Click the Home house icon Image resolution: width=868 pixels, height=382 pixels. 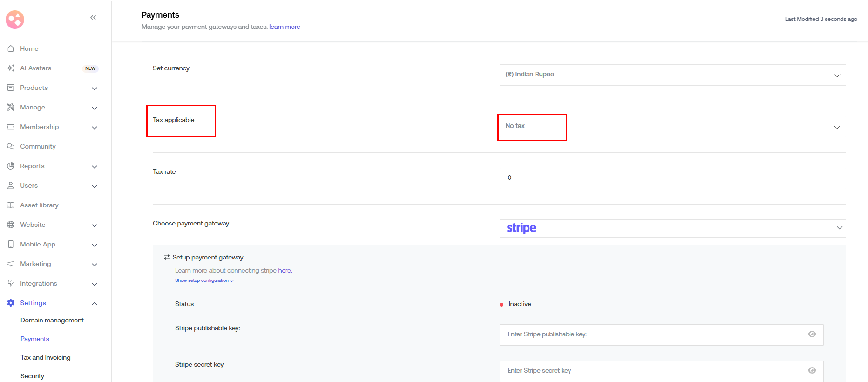pyautogui.click(x=11, y=48)
